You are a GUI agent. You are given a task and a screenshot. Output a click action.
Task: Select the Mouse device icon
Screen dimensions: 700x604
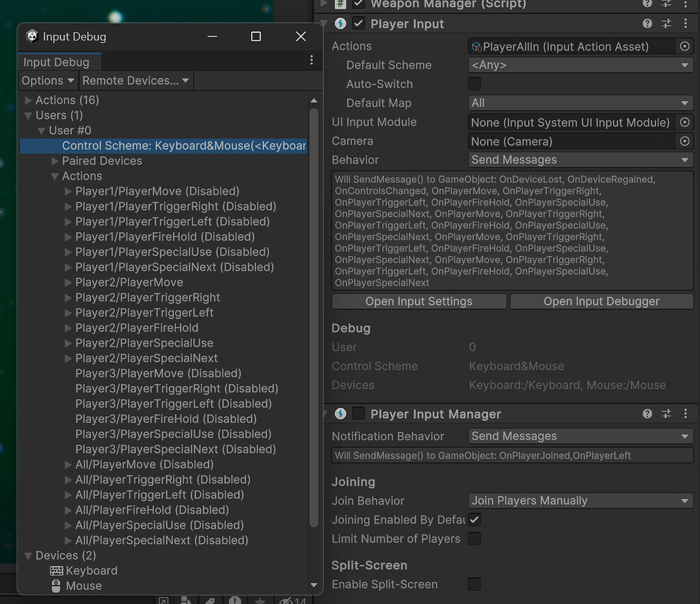57,586
